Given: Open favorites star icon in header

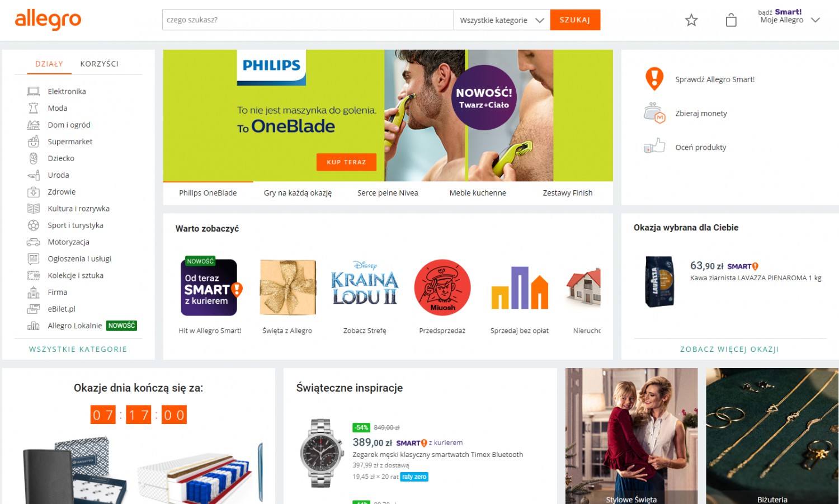Looking at the screenshot, I should (x=691, y=20).
